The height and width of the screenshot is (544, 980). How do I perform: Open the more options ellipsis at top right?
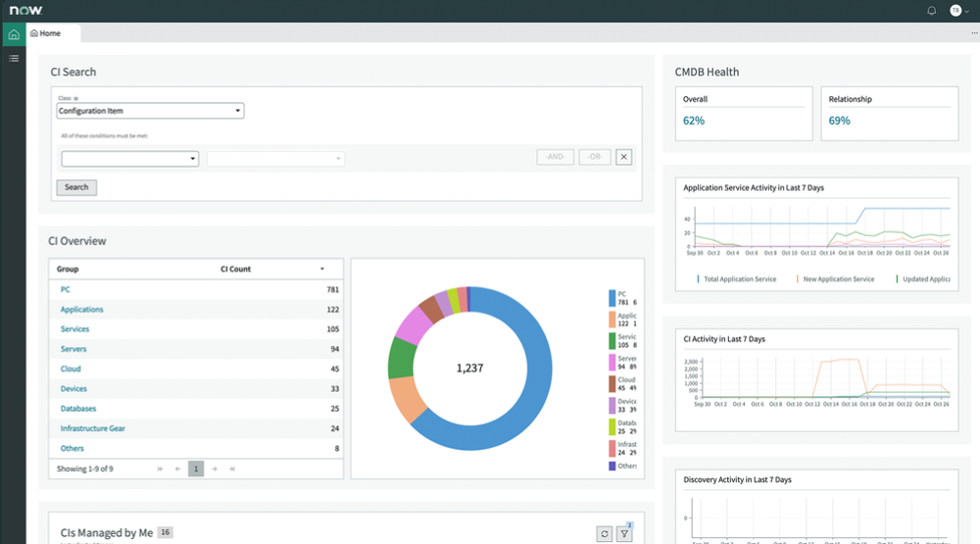974,33
